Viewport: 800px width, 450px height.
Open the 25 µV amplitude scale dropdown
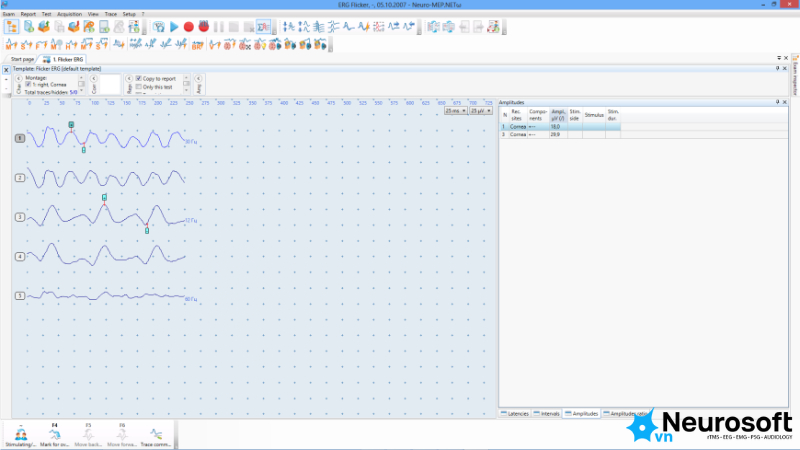tap(481, 111)
